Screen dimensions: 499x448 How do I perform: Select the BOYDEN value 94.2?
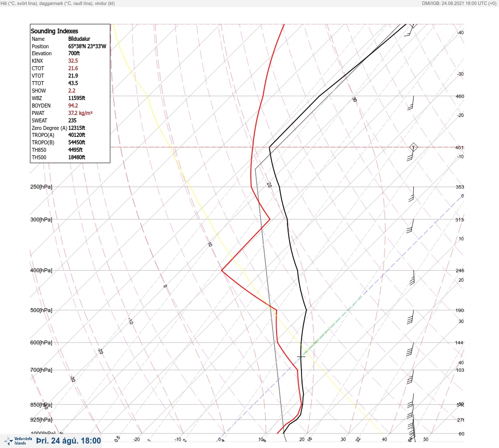point(73,106)
